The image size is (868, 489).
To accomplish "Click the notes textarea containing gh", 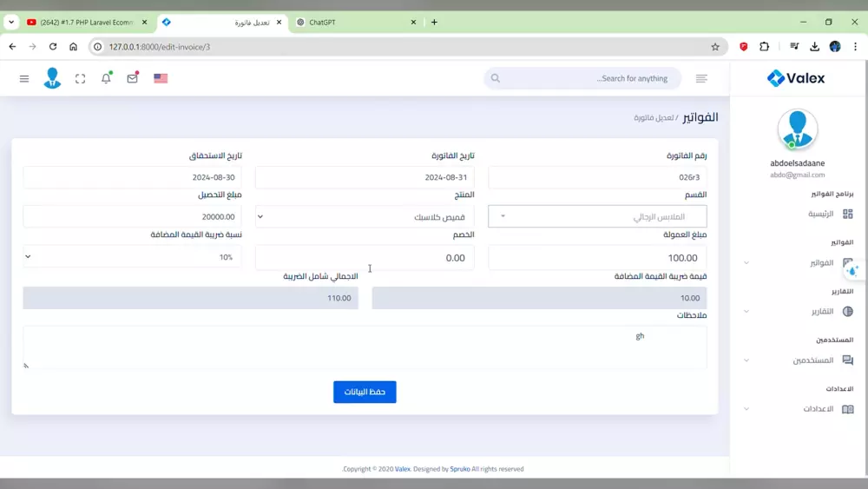I will pyautogui.click(x=365, y=347).
